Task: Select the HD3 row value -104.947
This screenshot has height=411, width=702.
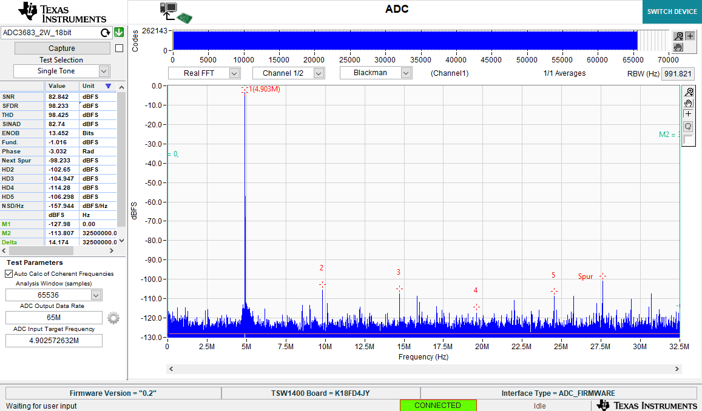Action: coord(62,179)
